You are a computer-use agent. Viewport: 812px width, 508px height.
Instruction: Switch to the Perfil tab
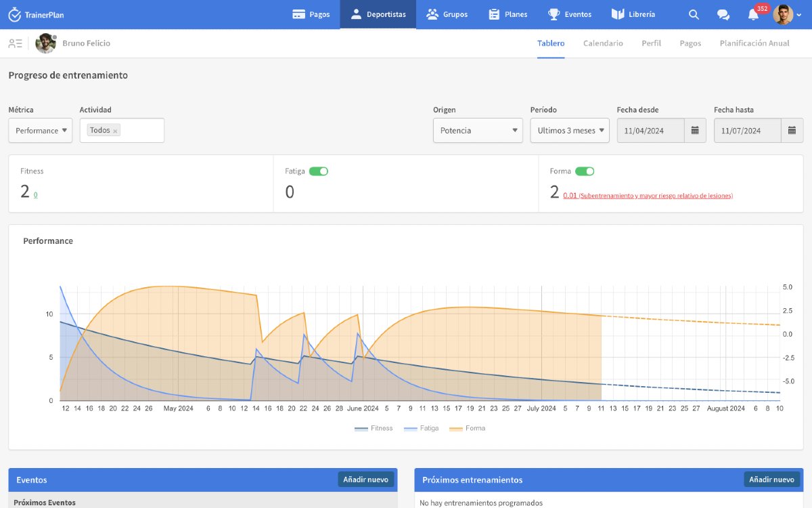click(651, 43)
